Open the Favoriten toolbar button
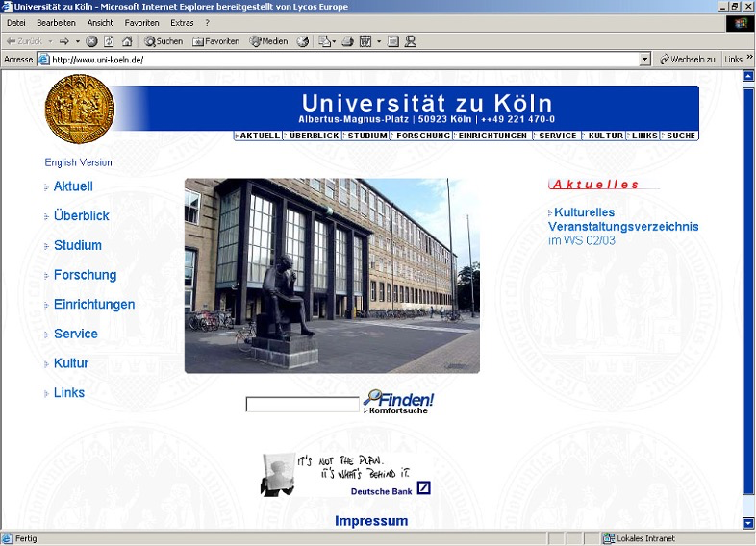 216,41
